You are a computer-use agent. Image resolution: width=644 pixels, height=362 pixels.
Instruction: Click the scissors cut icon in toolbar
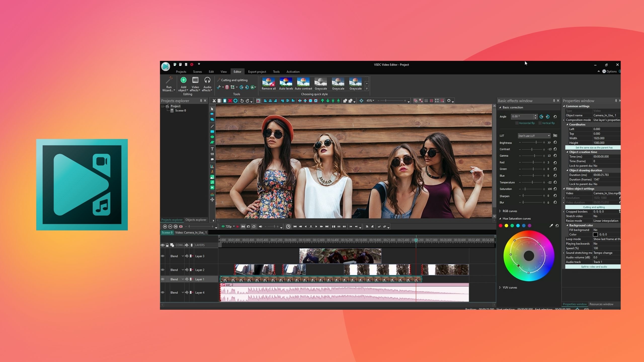pyautogui.click(x=214, y=101)
